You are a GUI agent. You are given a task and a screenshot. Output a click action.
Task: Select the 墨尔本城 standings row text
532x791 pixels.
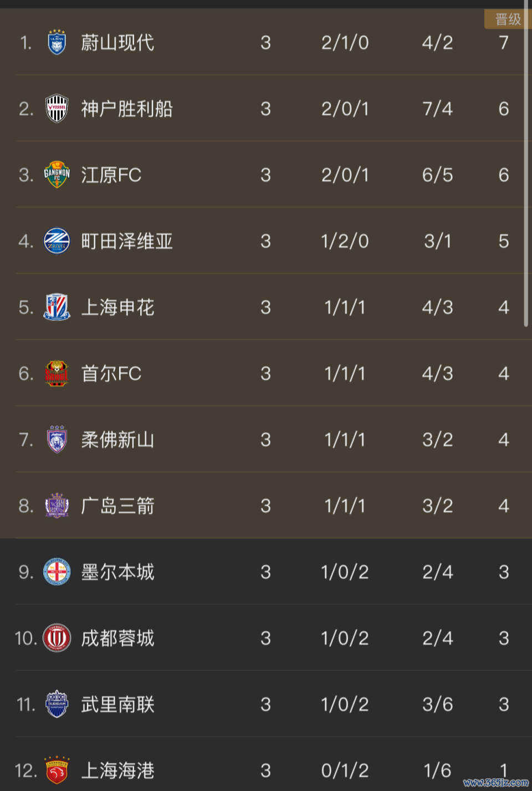[117, 572]
